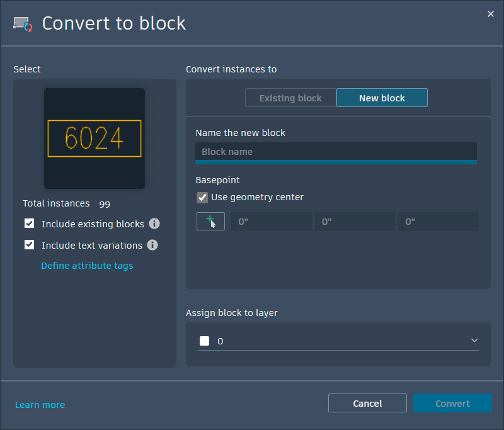The height and width of the screenshot is (430, 504).
Task: Click info icon beside Include text variations
Action: click(152, 245)
